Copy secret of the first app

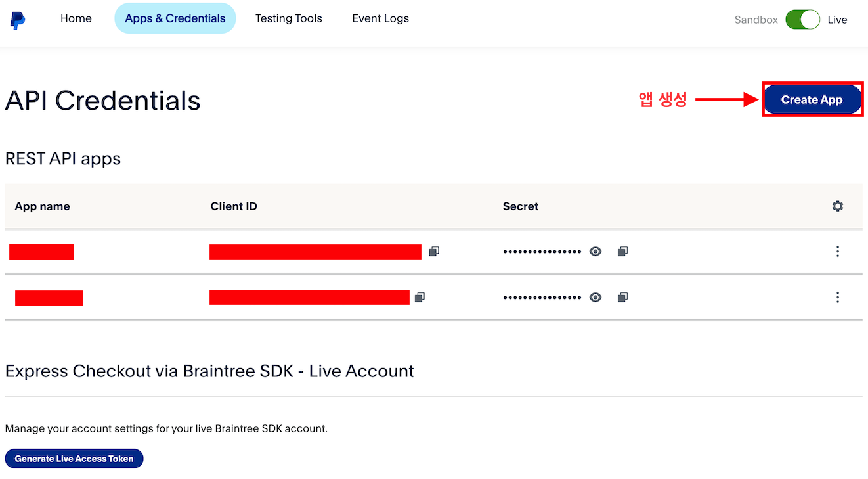pyautogui.click(x=623, y=252)
